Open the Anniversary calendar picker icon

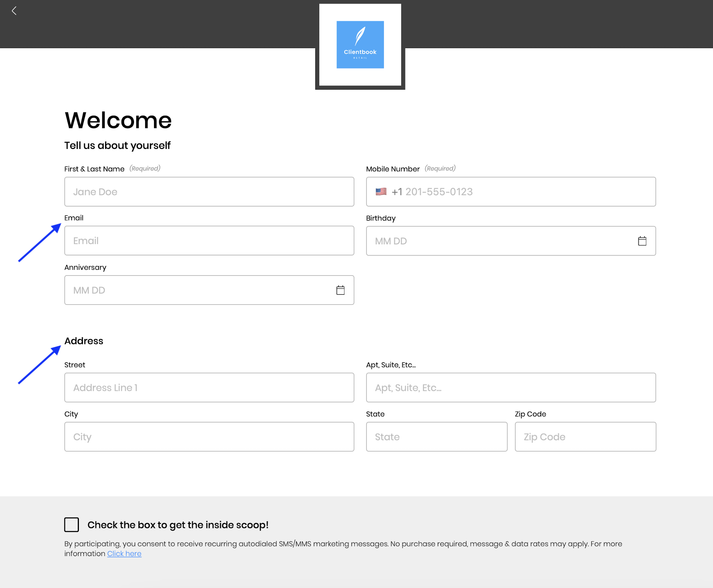(x=340, y=290)
